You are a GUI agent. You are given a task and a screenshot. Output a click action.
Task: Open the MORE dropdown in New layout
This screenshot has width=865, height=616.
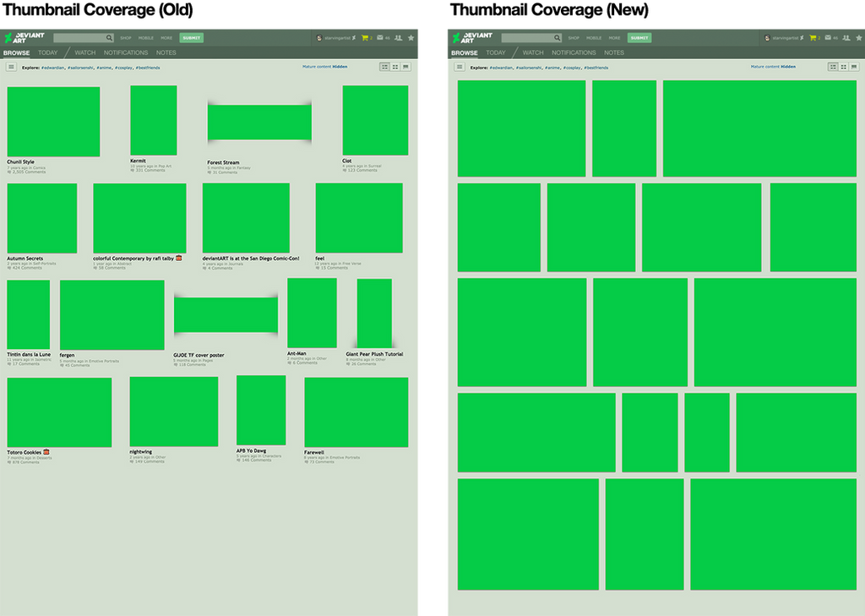[615, 38]
